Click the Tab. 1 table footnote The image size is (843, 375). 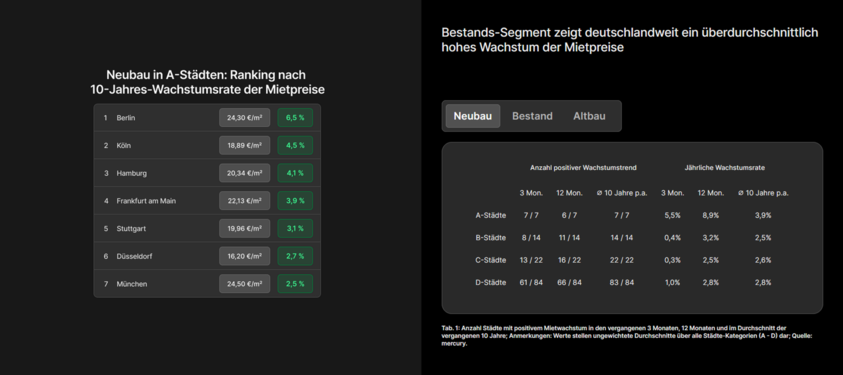pos(626,336)
